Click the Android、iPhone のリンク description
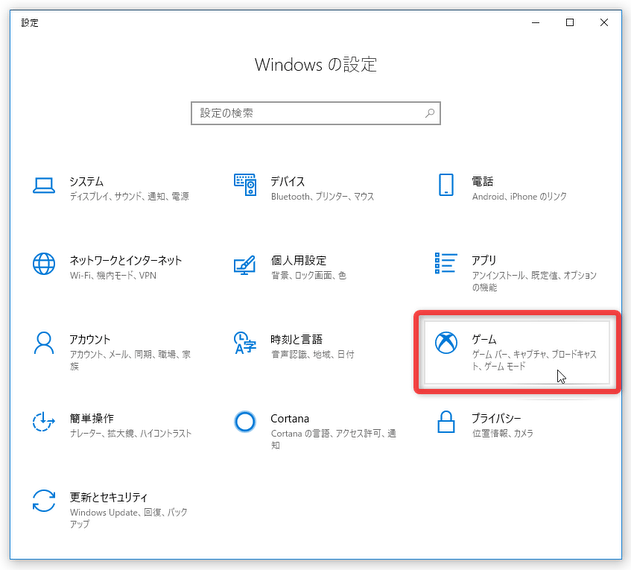This screenshot has width=631, height=570. pyautogui.click(x=519, y=196)
